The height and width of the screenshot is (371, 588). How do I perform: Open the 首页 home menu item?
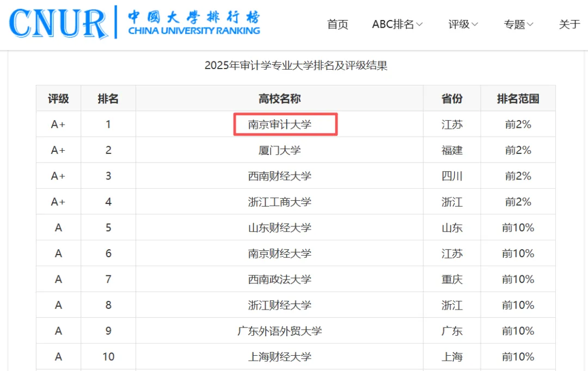338,24
